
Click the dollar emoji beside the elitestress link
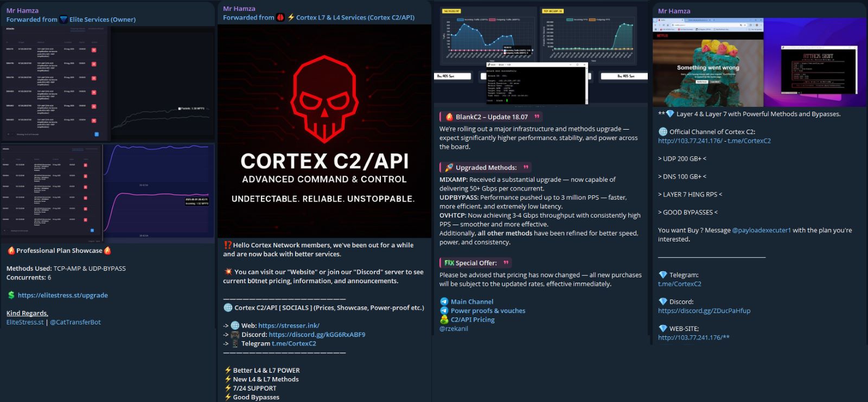11,295
